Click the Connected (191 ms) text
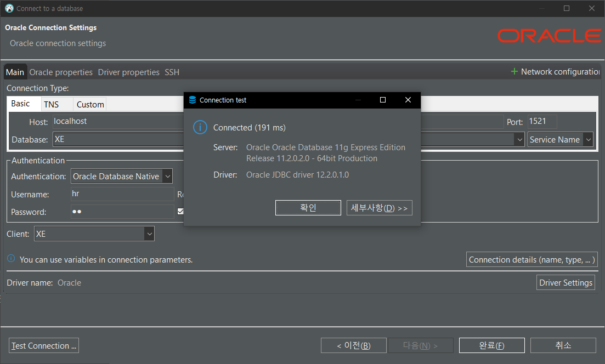605x364 pixels. pyautogui.click(x=249, y=128)
